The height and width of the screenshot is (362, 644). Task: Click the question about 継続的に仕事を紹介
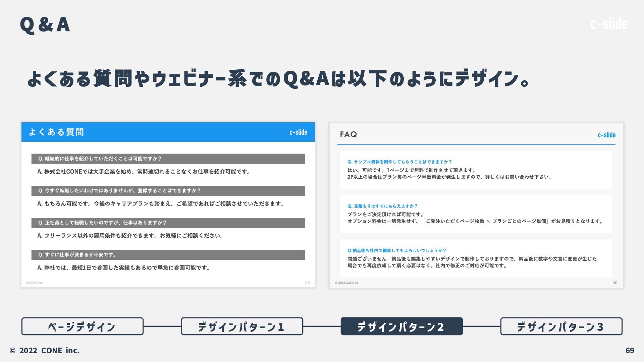[168, 159]
